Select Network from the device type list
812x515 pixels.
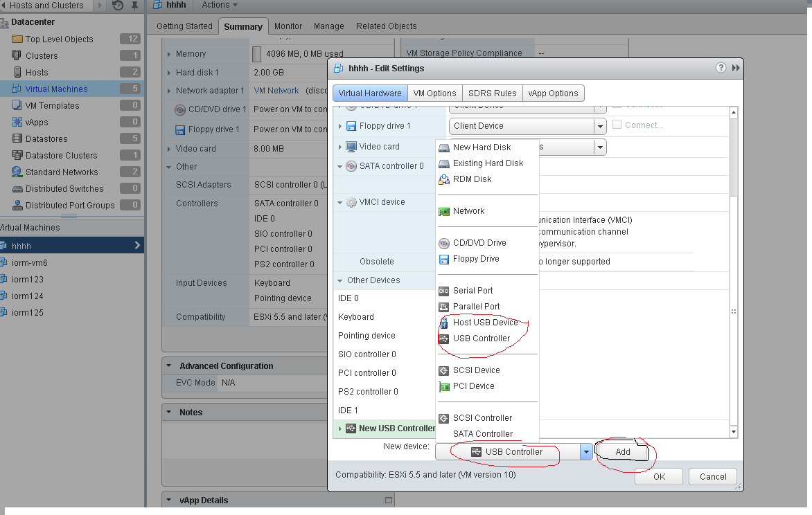coord(468,210)
